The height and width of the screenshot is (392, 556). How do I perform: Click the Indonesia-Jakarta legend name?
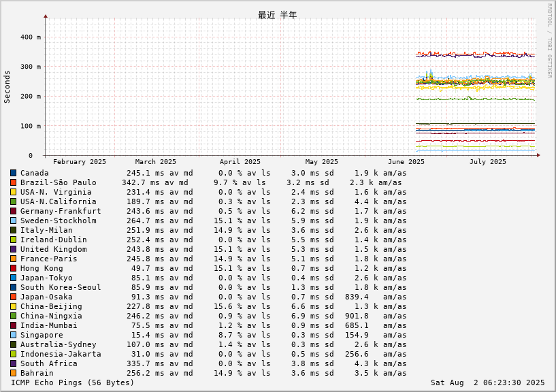tap(61, 355)
